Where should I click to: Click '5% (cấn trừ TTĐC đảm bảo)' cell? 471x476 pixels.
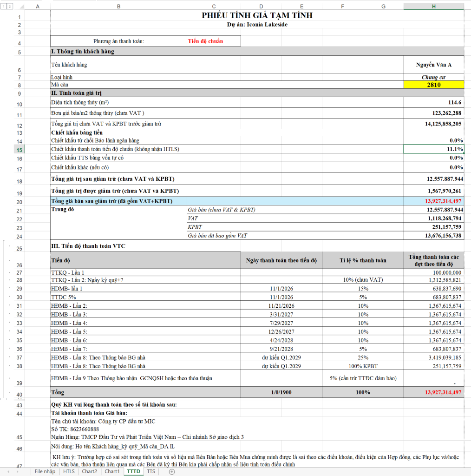tap(363, 378)
